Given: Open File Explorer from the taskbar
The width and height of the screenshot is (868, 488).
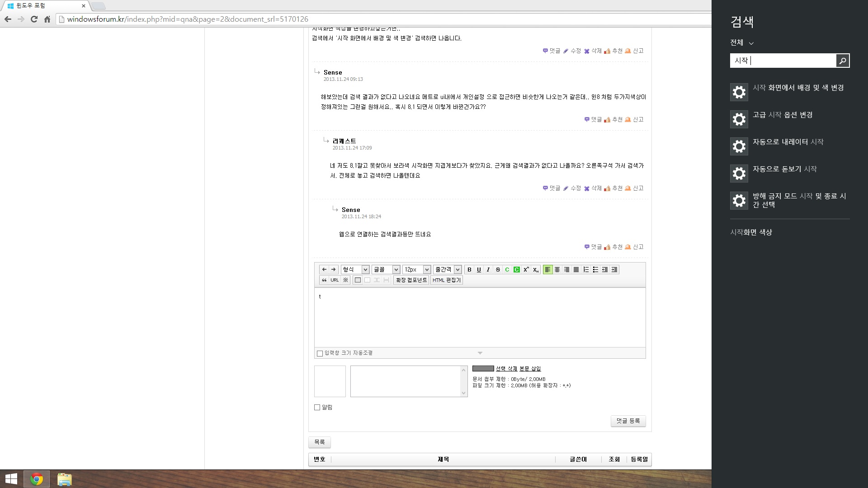Looking at the screenshot, I should [x=65, y=479].
